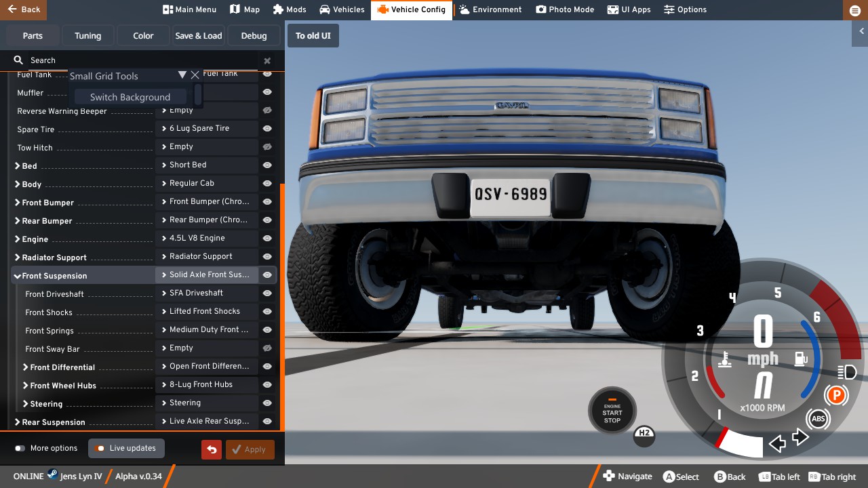
Task: Click the Apply button
Action: pyautogui.click(x=250, y=449)
